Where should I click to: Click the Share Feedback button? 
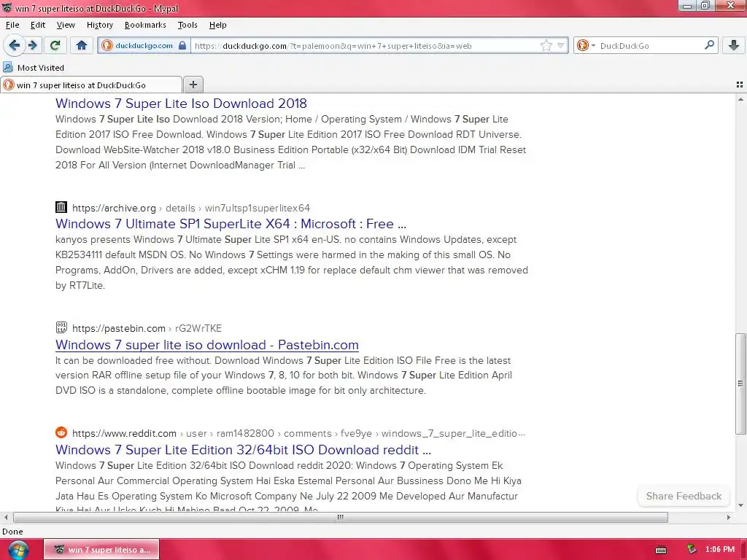pyautogui.click(x=684, y=496)
